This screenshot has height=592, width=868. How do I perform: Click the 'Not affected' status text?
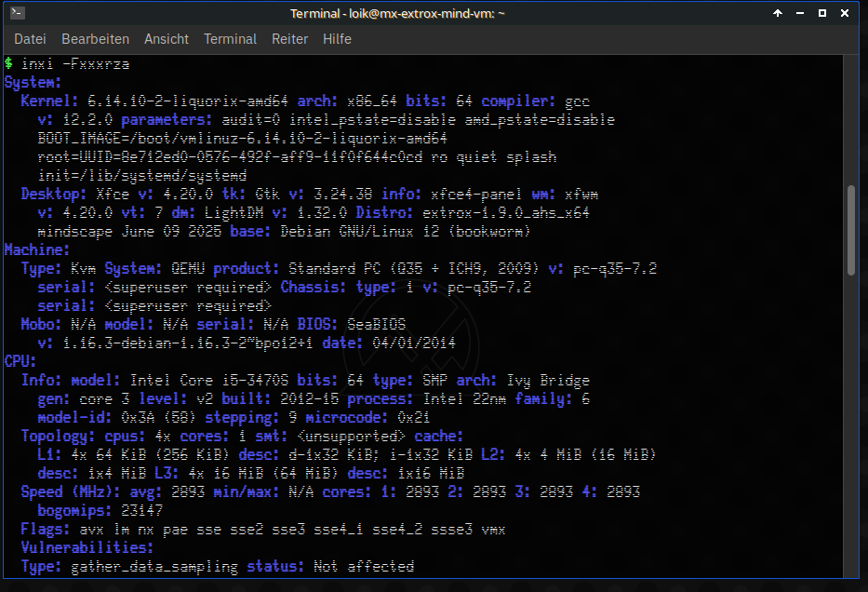364,567
